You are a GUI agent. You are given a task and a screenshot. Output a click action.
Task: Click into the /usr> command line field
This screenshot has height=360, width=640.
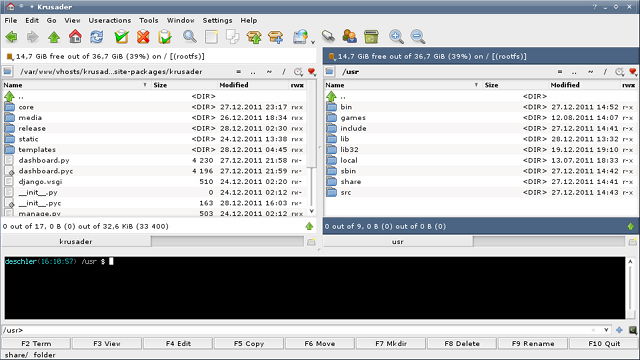tap(298, 330)
